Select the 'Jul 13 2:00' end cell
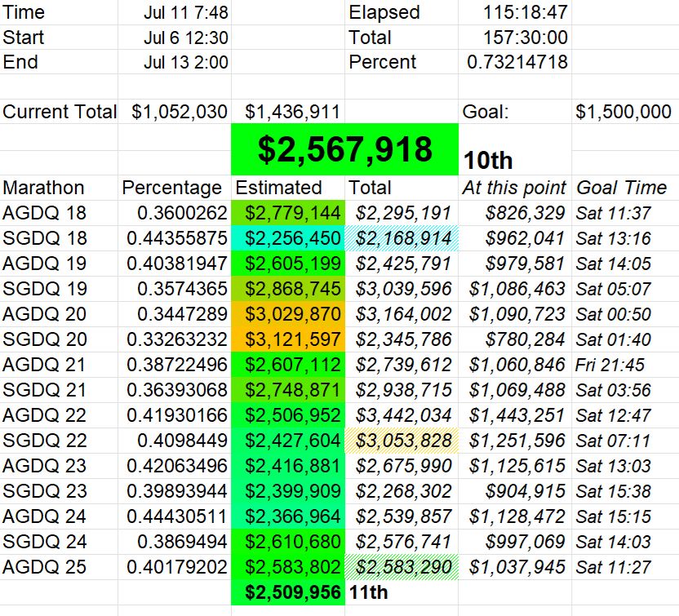The image size is (679, 616). (x=175, y=62)
